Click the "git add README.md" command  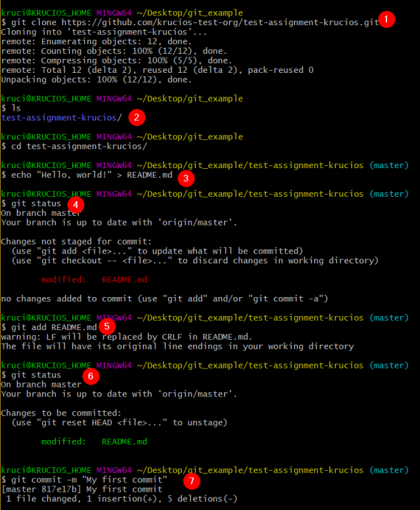tap(54, 327)
